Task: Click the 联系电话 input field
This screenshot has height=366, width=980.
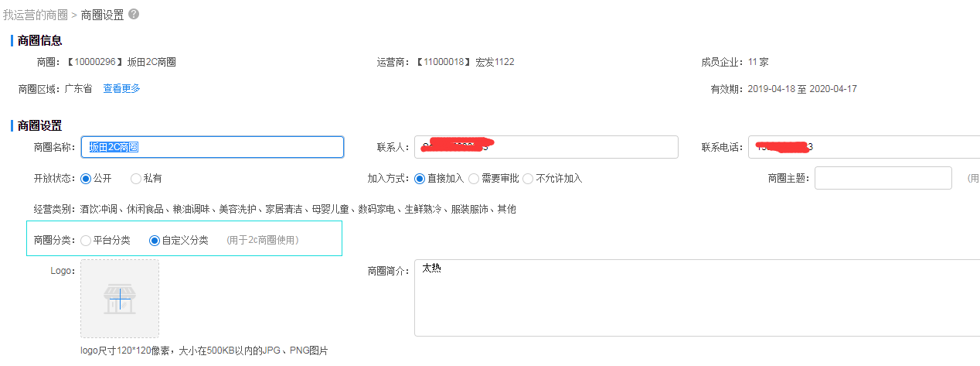Action: click(x=864, y=147)
